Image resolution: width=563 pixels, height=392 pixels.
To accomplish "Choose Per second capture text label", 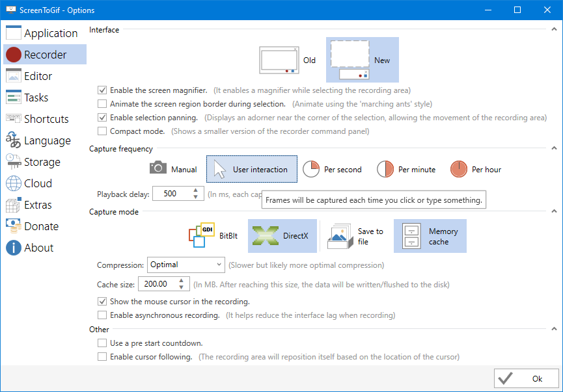I will [343, 170].
